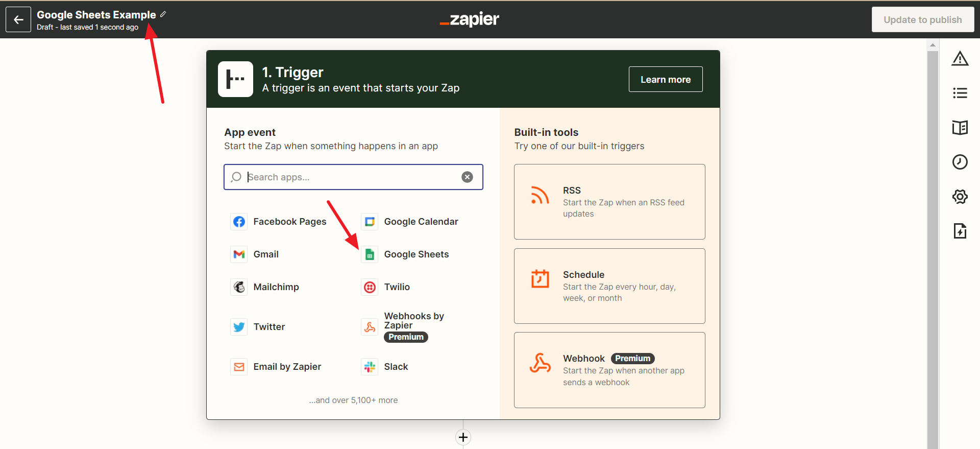Image resolution: width=980 pixels, height=449 pixels.
Task: Choose the Google Sheets label
Action: coord(416,254)
